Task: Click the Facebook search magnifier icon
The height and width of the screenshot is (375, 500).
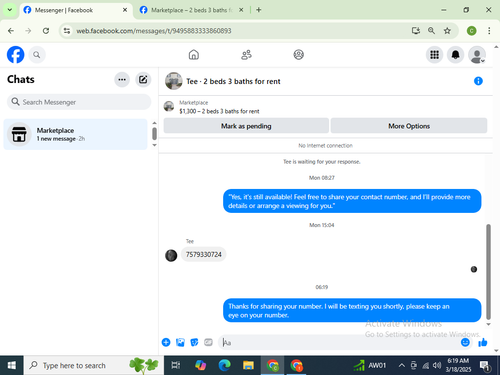Action: [37, 55]
